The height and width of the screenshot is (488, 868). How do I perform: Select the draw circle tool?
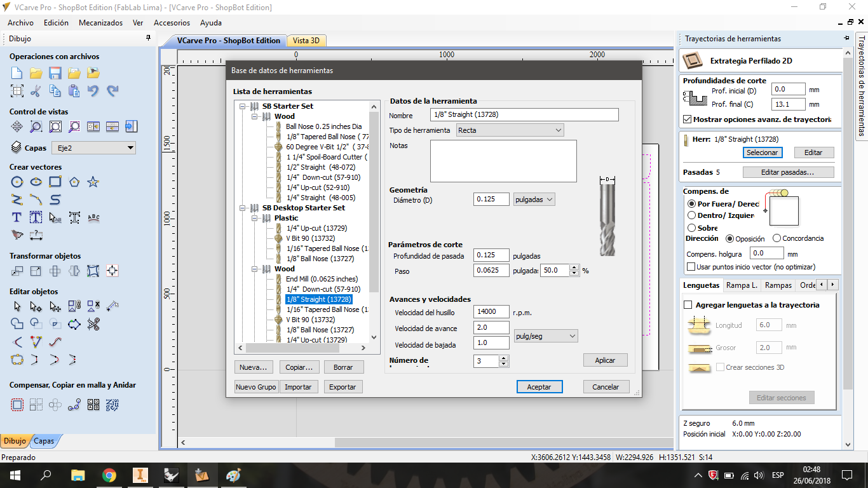tap(17, 182)
